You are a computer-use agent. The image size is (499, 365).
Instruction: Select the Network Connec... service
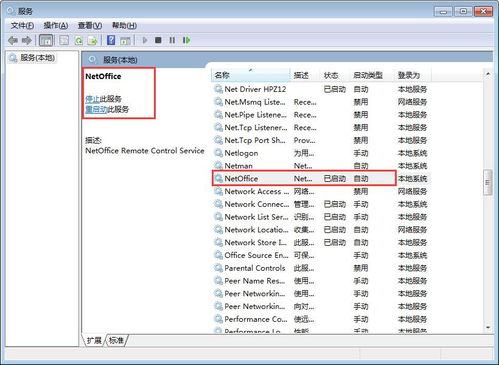[x=321, y=204]
